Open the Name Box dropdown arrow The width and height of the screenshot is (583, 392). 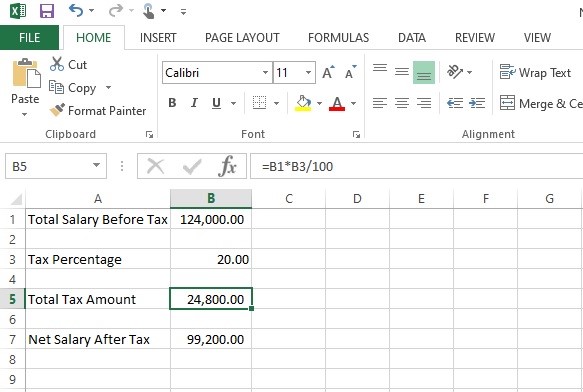click(97, 165)
